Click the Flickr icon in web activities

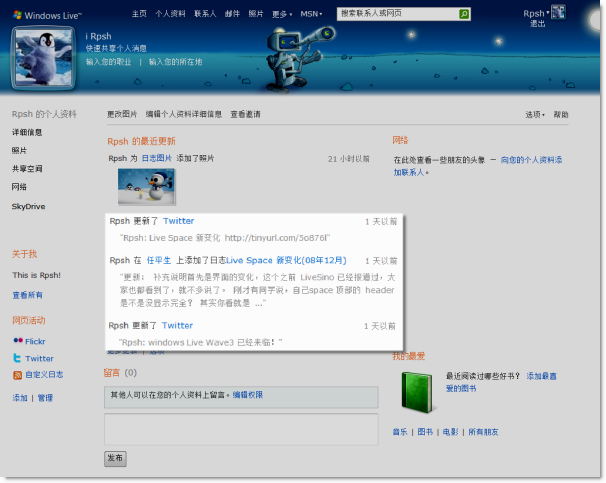click(x=18, y=340)
